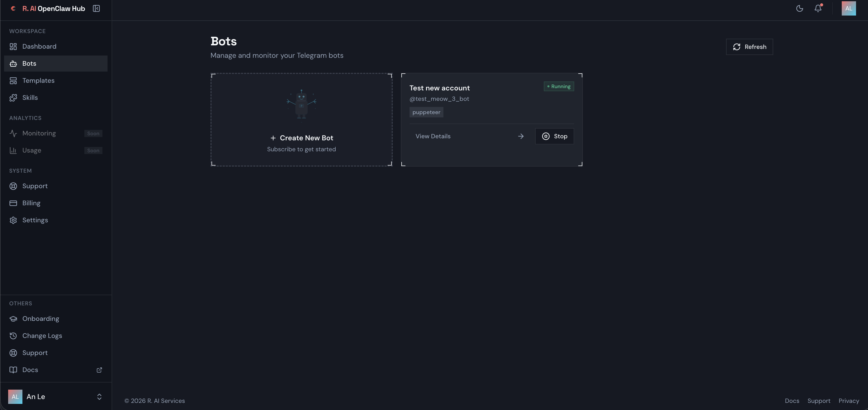Click the Skills icon in the workspace menu
The width and height of the screenshot is (868, 410).
click(13, 98)
